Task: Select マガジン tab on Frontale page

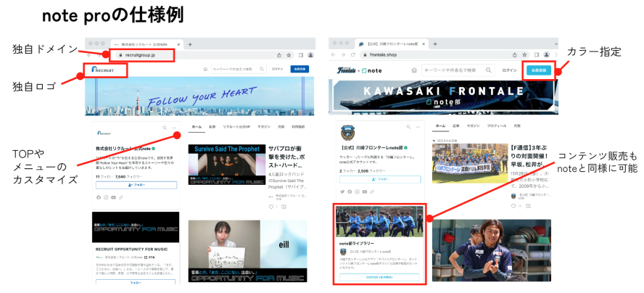Action: pyautogui.click(x=473, y=125)
